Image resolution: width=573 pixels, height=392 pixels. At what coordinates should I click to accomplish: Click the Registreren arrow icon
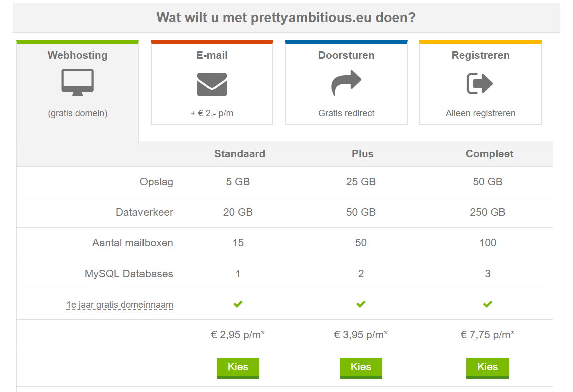pyautogui.click(x=480, y=83)
